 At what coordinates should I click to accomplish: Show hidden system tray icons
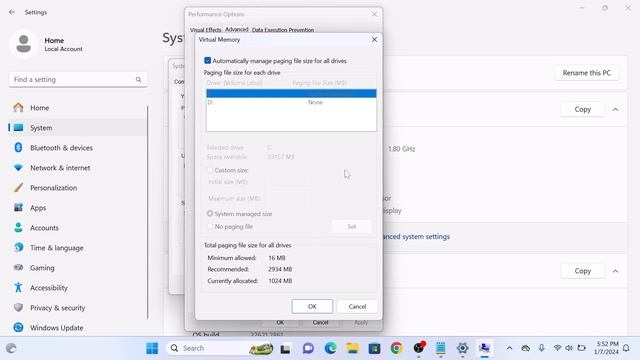coord(509,348)
